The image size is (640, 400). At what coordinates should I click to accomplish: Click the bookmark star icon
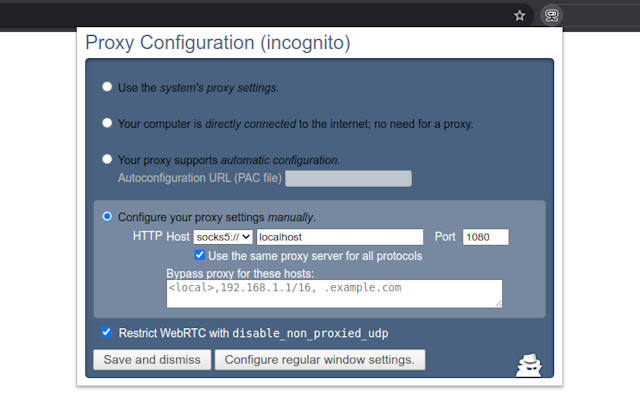[x=520, y=15]
